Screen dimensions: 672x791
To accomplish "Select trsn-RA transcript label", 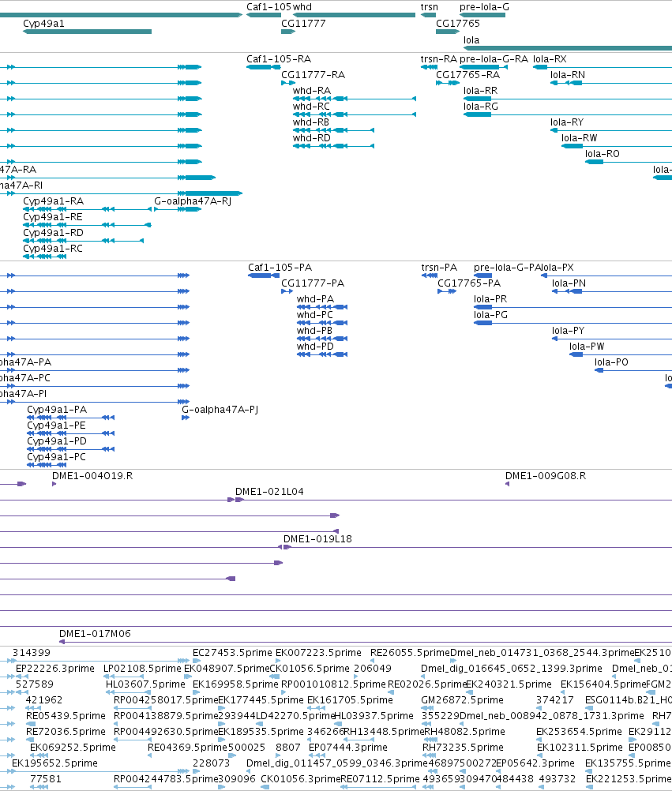I will 439,59.
